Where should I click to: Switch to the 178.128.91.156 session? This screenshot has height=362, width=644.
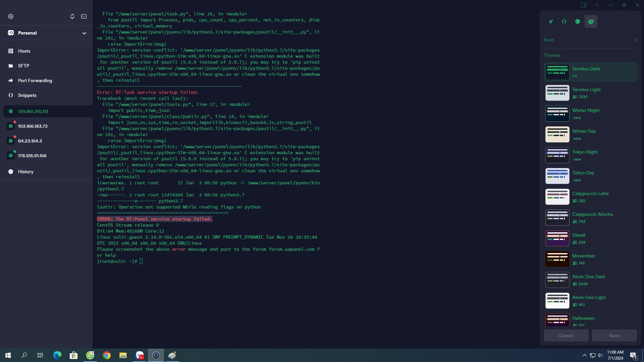click(32, 156)
